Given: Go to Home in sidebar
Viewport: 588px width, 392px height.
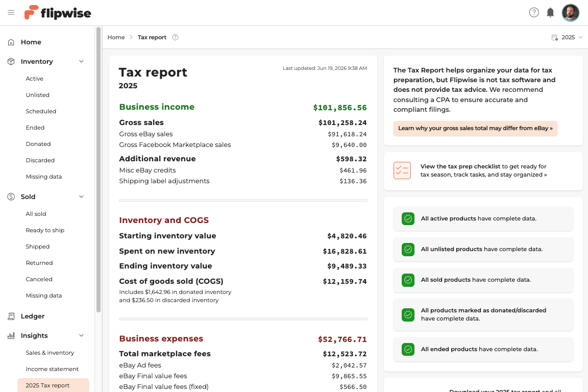Looking at the screenshot, I should [x=31, y=42].
